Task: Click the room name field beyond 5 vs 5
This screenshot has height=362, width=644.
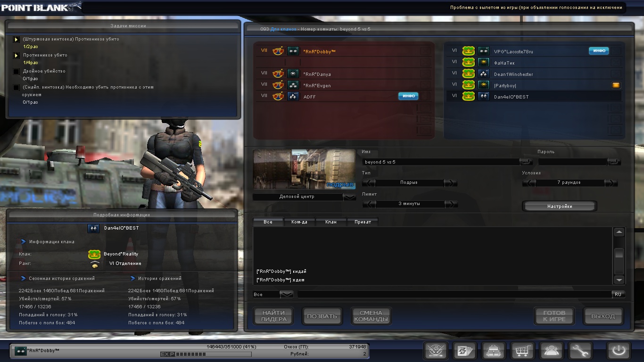Action: point(441,162)
